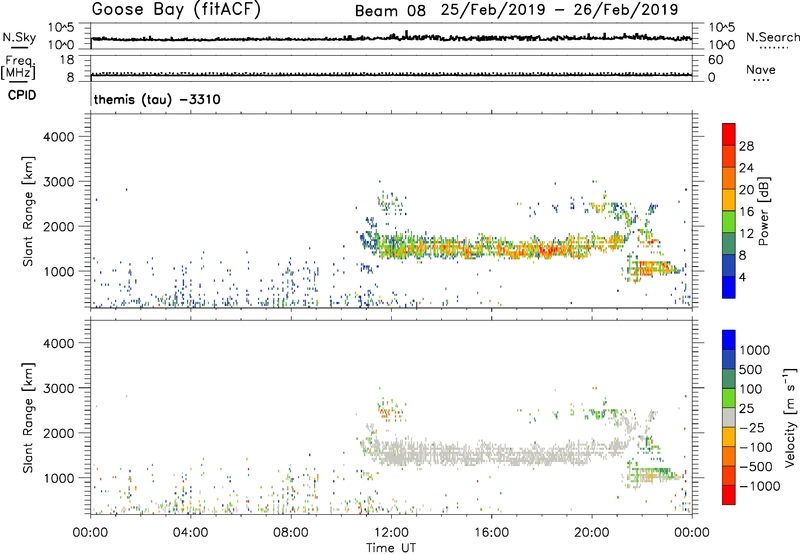The height and width of the screenshot is (554, 800).
Task: Select the themis (tau) -3310 text
Action: [157, 99]
